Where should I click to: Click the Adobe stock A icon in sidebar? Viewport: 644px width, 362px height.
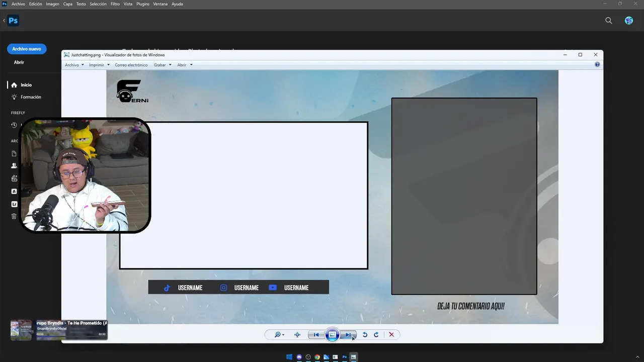point(14,191)
